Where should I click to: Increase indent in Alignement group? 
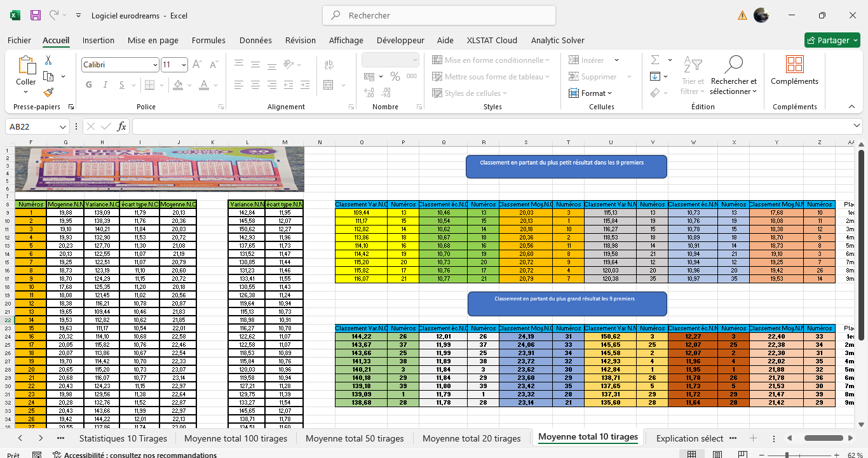click(306, 84)
